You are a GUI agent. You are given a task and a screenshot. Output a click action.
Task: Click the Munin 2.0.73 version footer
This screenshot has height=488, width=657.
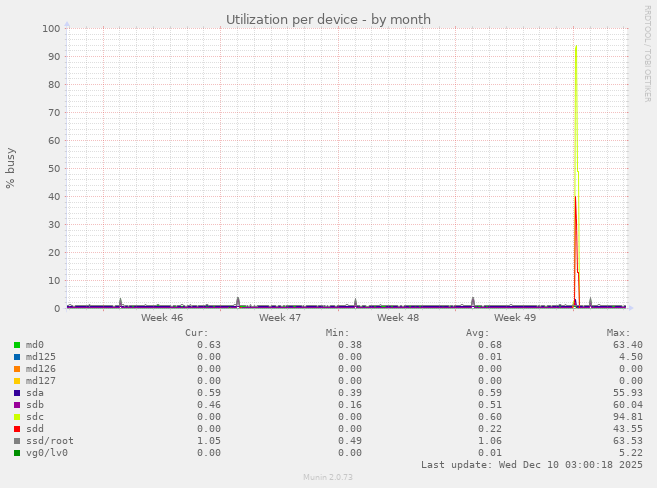coord(328,477)
